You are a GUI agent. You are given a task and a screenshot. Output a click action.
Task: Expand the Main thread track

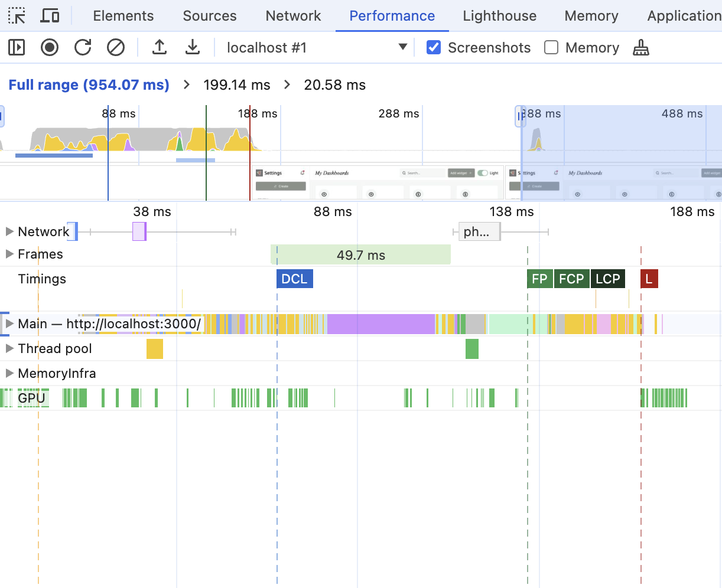click(x=8, y=324)
